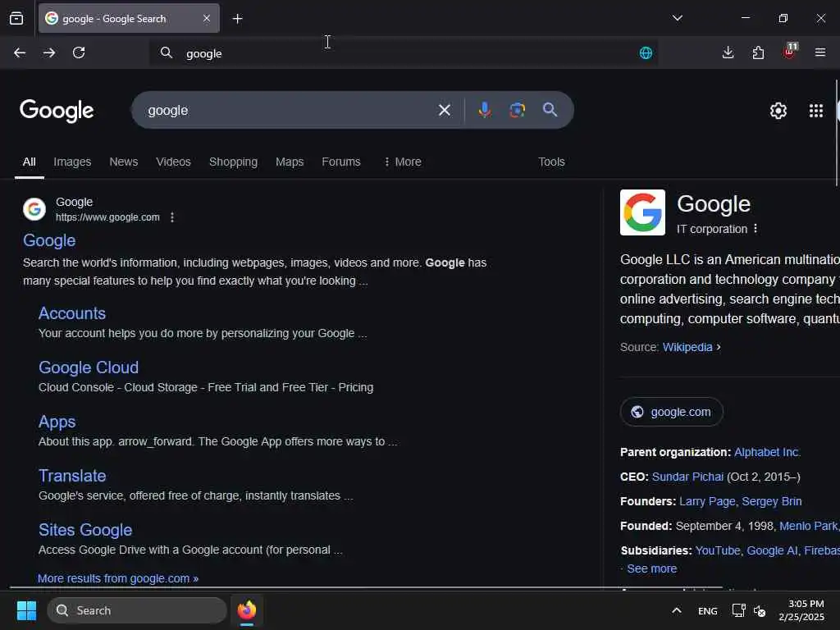Open the Wikipedia source link
840x630 pixels.
pos(687,347)
